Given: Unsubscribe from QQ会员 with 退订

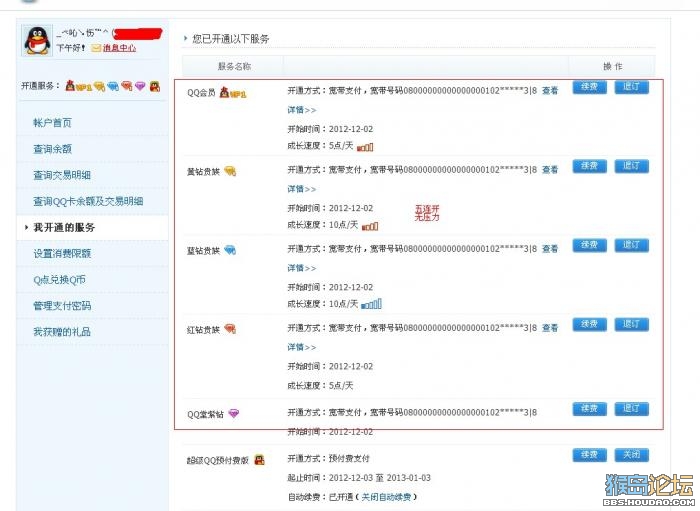Looking at the screenshot, I should [631, 87].
